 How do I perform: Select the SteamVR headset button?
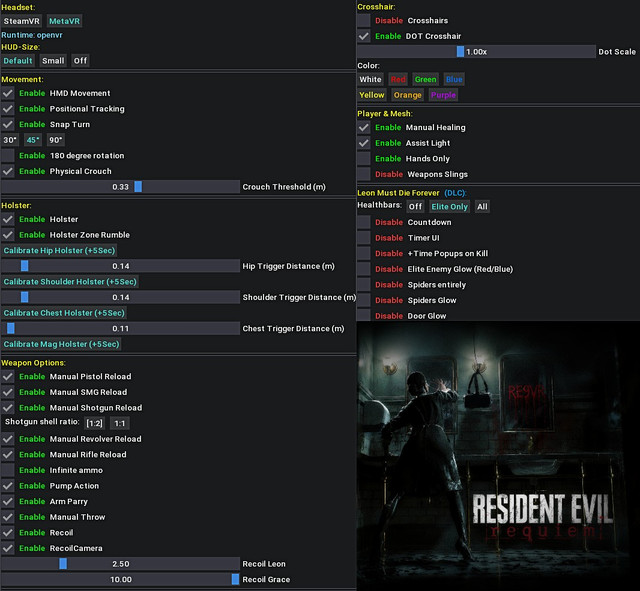(21, 21)
